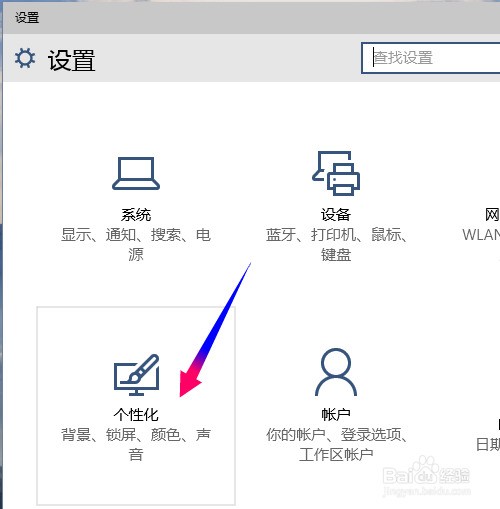Screen dimensions: 500x509
Task: Open the partially visible network WLAN tile
Action: (x=481, y=225)
